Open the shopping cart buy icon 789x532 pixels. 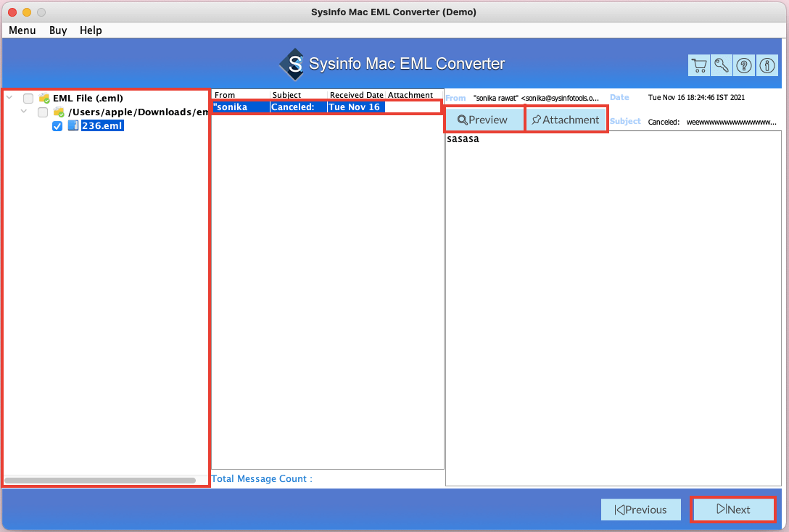point(699,65)
